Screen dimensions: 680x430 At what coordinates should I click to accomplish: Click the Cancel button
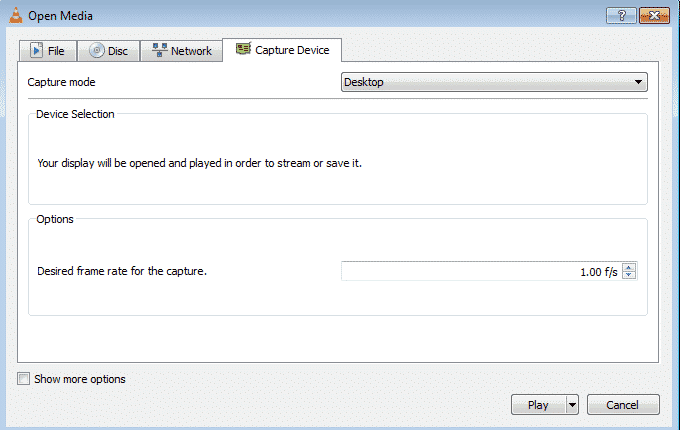click(623, 405)
